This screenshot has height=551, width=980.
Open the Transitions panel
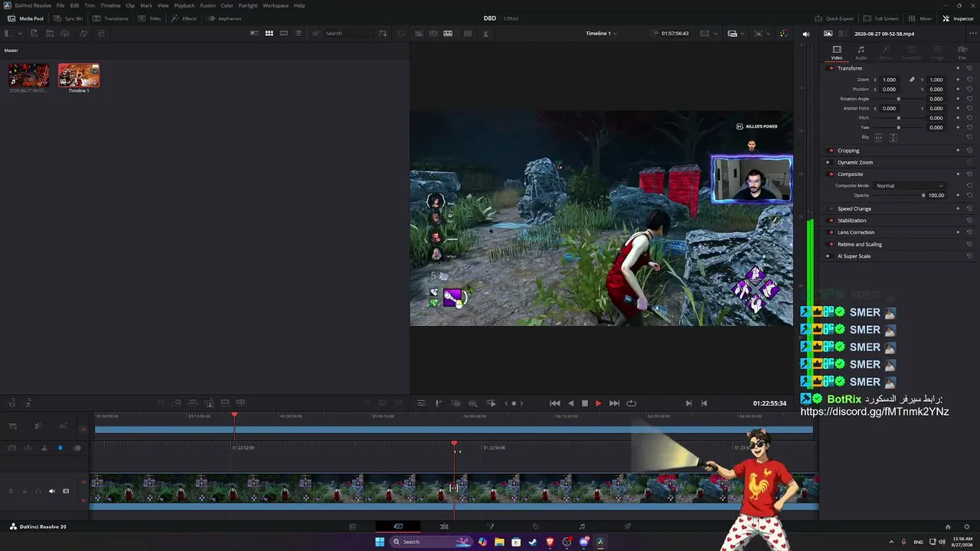(111, 18)
